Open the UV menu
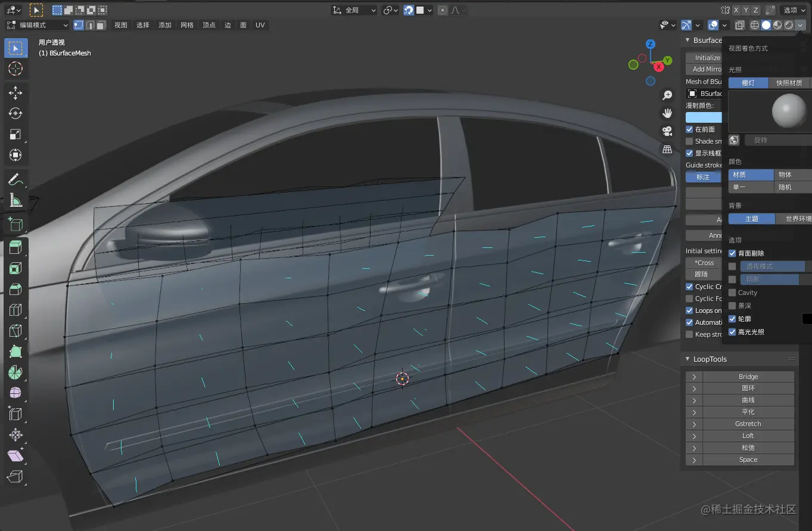The image size is (812, 531). pos(260,25)
